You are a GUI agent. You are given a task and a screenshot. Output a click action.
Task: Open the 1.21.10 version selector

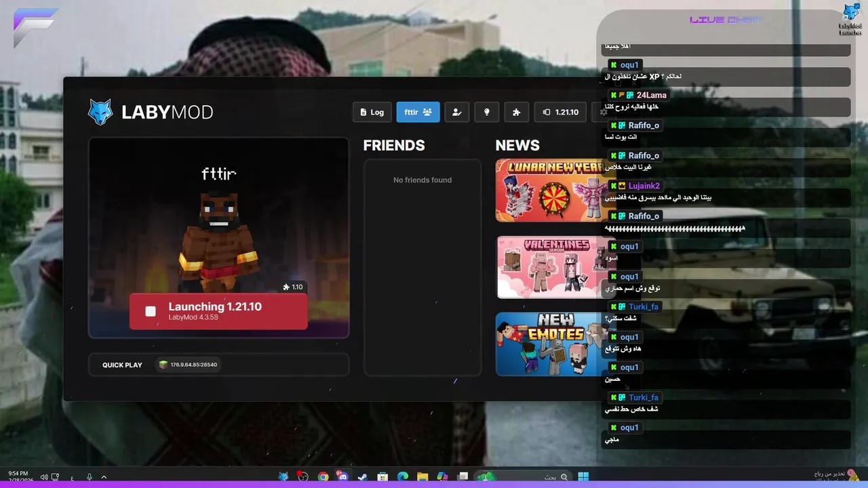click(560, 112)
